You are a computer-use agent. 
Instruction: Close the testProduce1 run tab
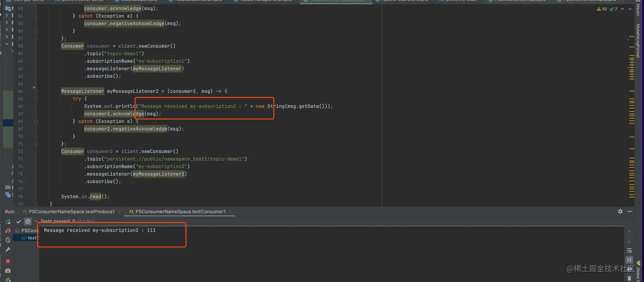pyautogui.click(x=119, y=212)
